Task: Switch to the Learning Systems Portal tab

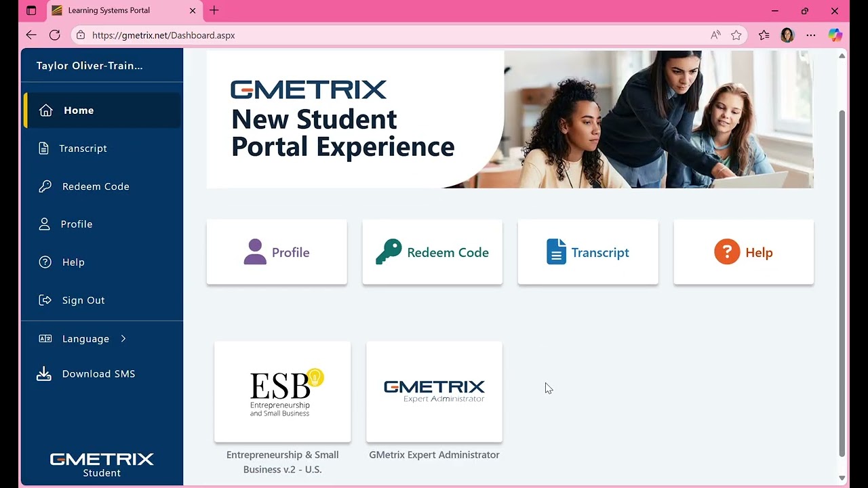Action: pos(123,11)
